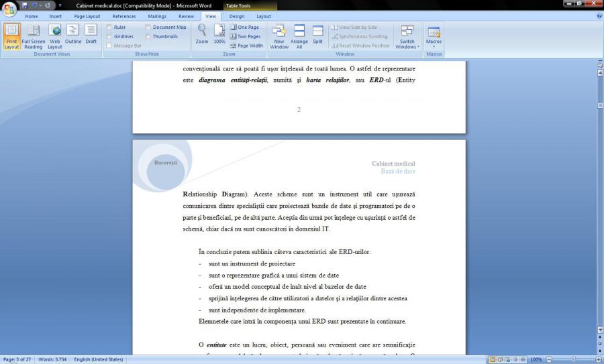Switch to the Mailings tab
Image resolution: width=604 pixels, height=364 pixels.
[x=157, y=16]
